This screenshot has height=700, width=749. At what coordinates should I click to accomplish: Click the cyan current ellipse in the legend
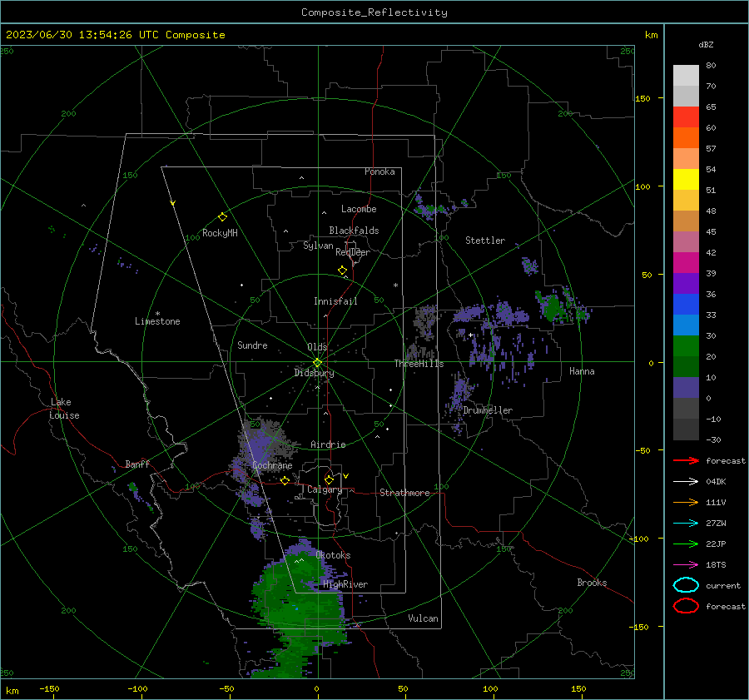click(x=686, y=585)
